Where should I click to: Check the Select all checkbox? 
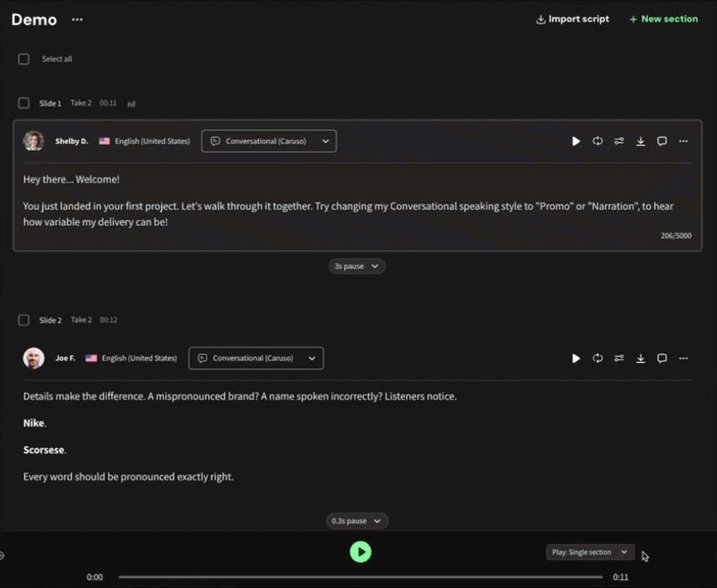24,59
